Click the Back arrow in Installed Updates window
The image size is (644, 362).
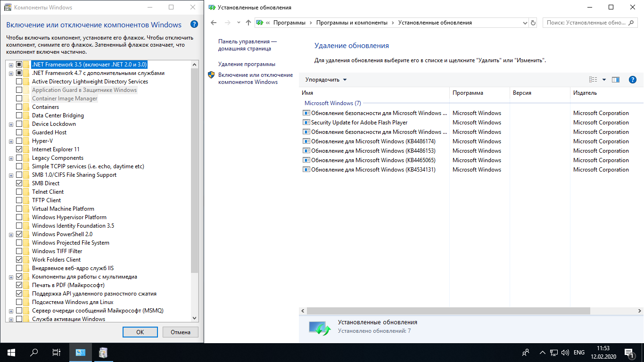[x=214, y=23]
